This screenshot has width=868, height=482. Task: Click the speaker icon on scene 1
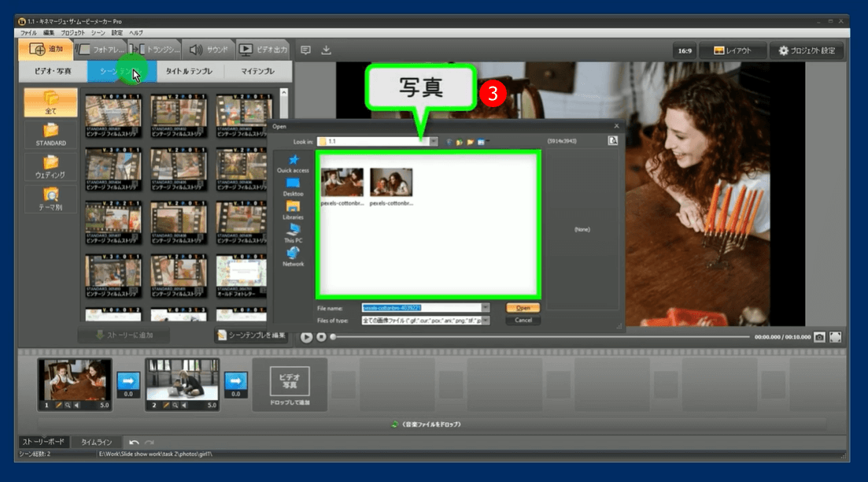coord(78,405)
